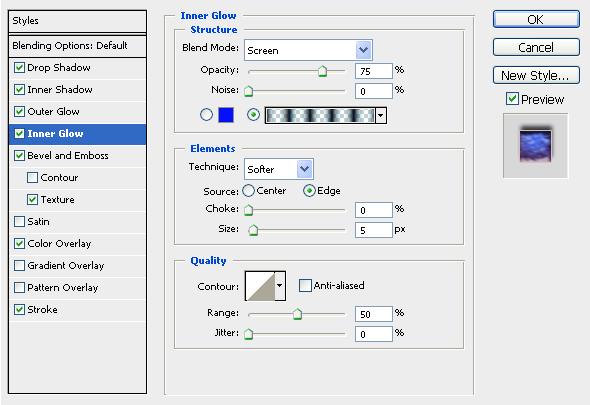The image size is (590, 405).
Task: Enable the Satin style checkbox
Action: (x=19, y=221)
